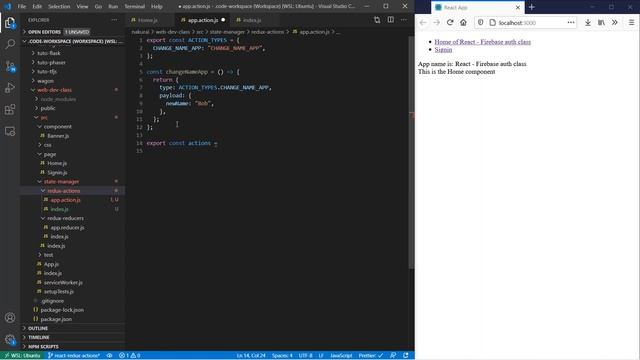This screenshot has height=360, width=640.
Task: Close the React App browser tab
Action: (x=518, y=7)
